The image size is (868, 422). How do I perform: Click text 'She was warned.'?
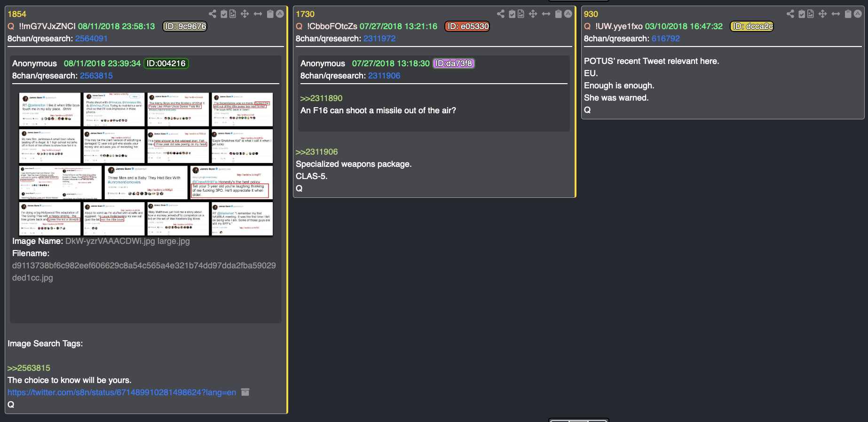616,98
